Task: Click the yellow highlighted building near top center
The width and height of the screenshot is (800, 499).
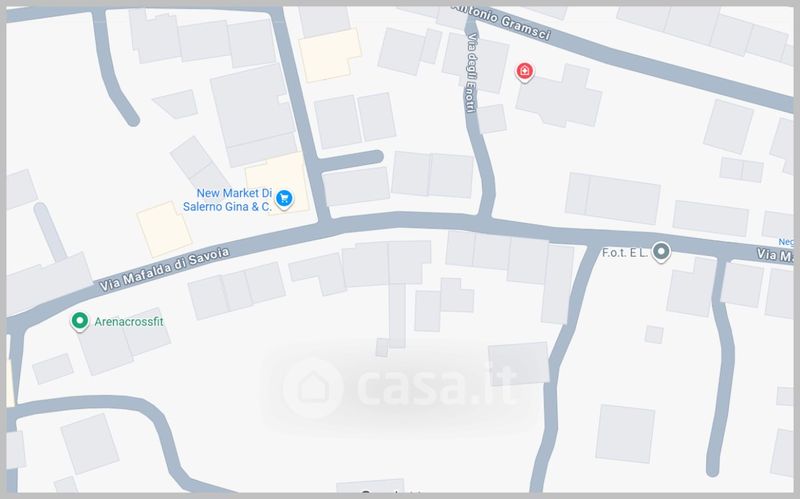Action: click(x=330, y=55)
